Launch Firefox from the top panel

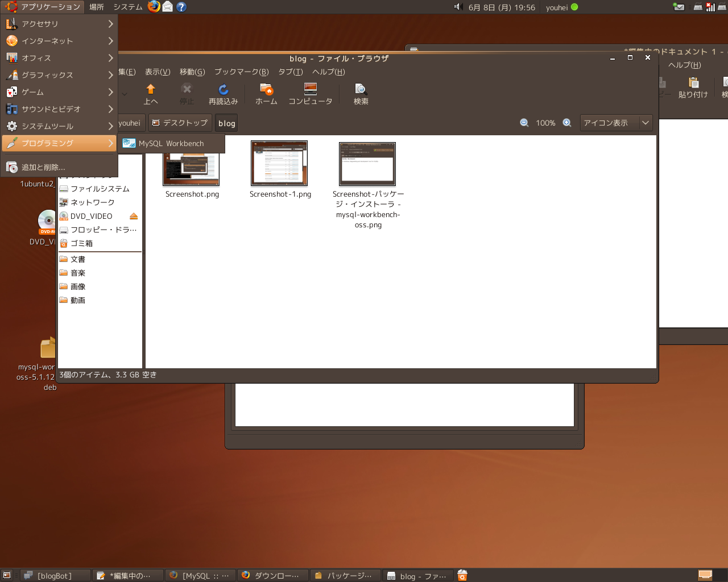154,7
